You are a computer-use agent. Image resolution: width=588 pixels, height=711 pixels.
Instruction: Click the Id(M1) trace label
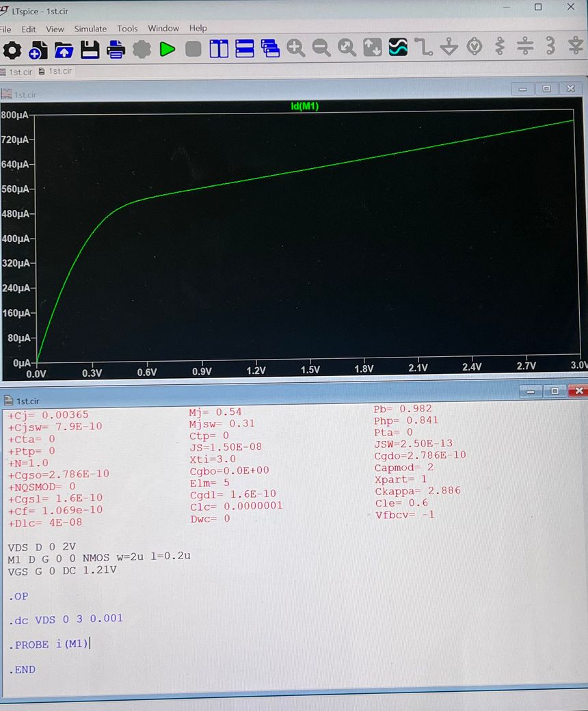304,106
